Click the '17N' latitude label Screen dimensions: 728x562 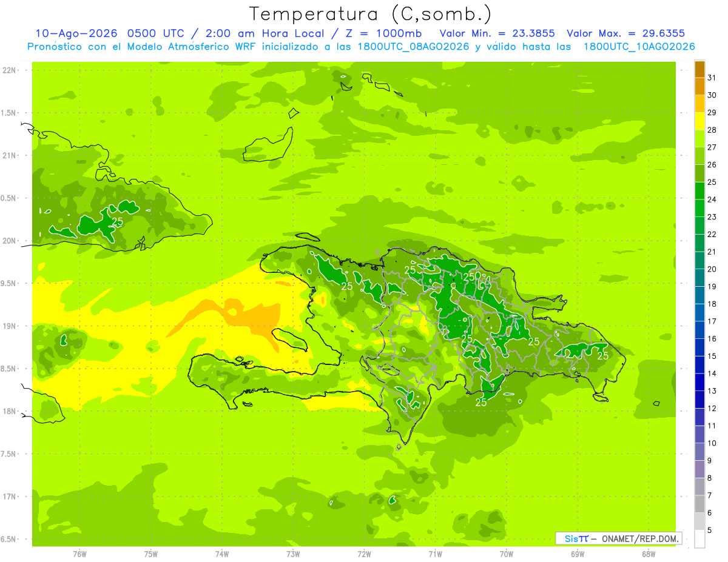10,497
